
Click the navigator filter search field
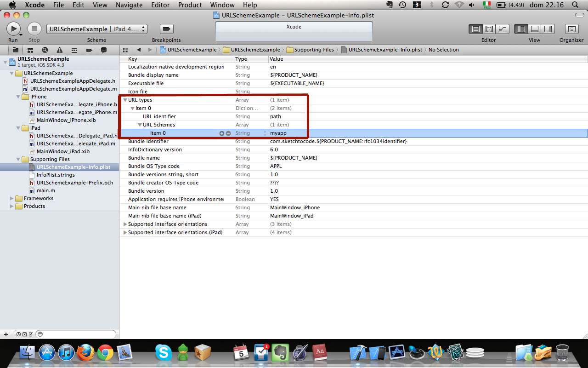pos(76,334)
